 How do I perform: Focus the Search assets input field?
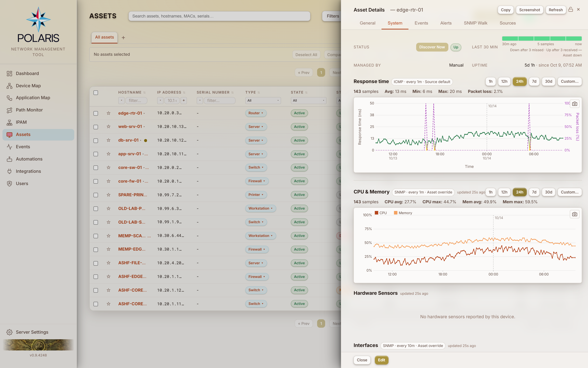click(219, 16)
